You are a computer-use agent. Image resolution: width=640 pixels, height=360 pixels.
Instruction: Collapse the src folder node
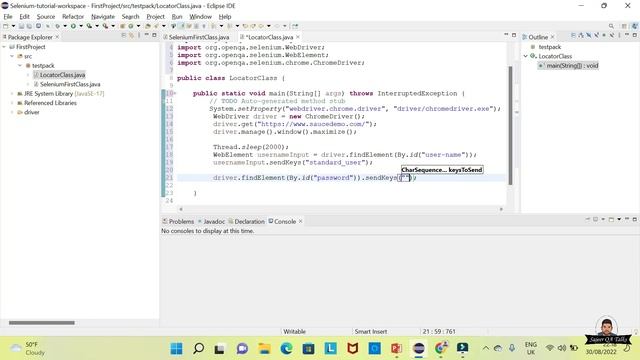12,56
